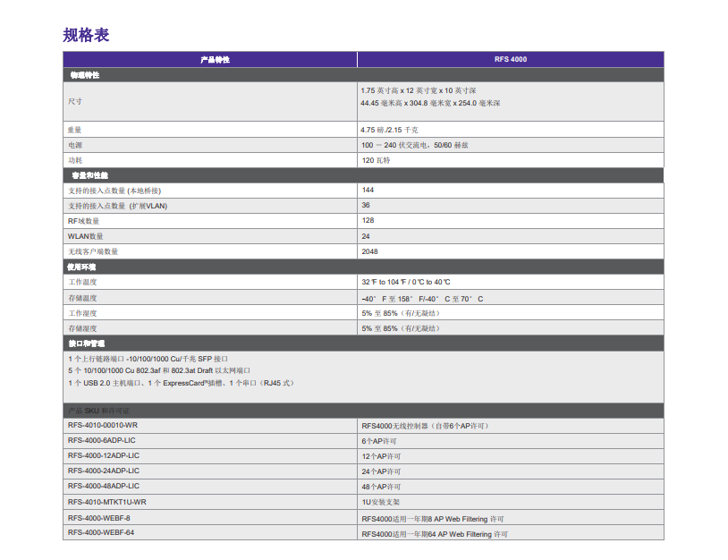Select SKU RFS-4010-MTKT1U-WR
The height and width of the screenshot is (560, 728).
tap(106, 503)
